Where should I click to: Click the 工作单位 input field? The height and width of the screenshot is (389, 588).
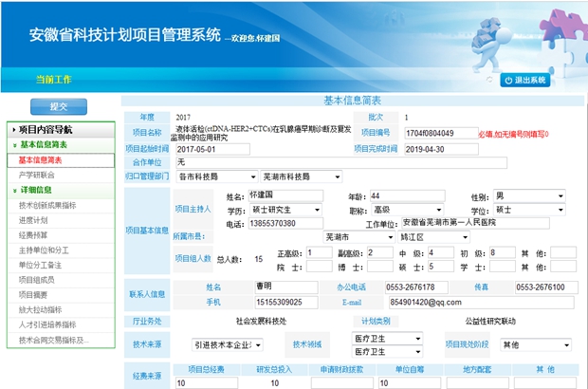(475, 223)
